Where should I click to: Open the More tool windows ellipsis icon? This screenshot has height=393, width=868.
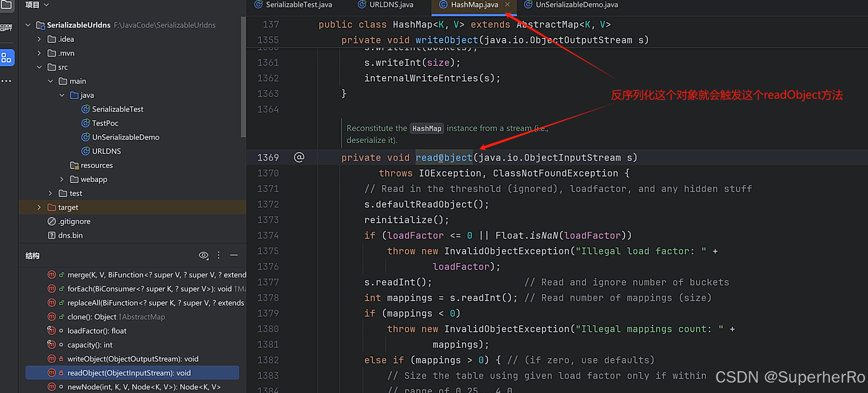(6, 81)
